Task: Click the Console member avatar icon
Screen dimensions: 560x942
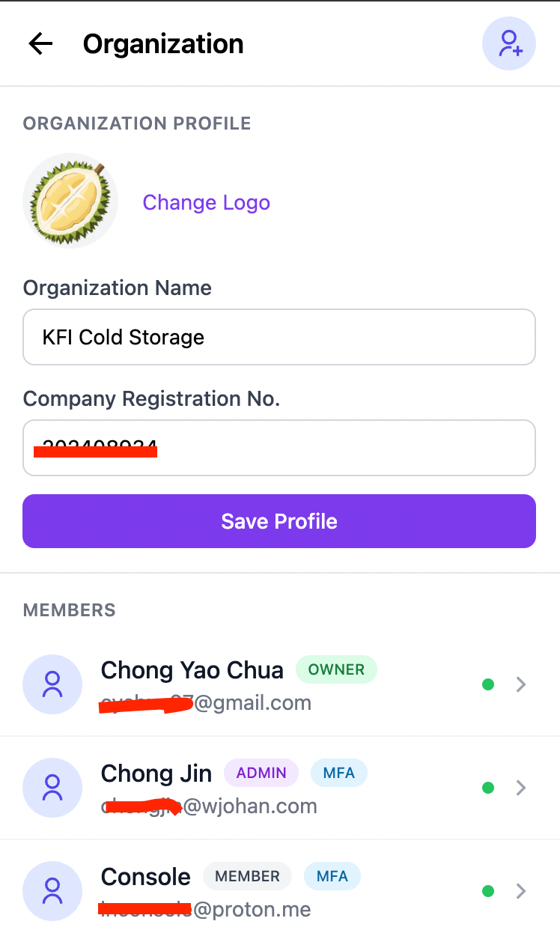Action: tap(52, 891)
